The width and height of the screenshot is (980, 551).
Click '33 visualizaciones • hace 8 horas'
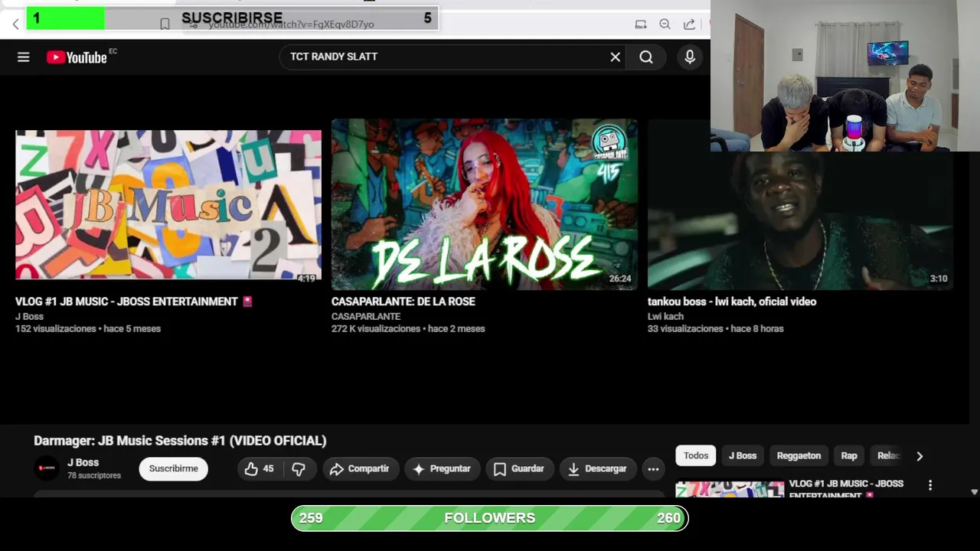coord(715,328)
